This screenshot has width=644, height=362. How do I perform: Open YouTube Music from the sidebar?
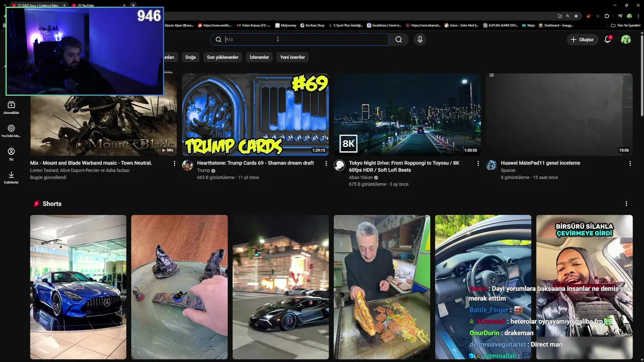(x=11, y=131)
